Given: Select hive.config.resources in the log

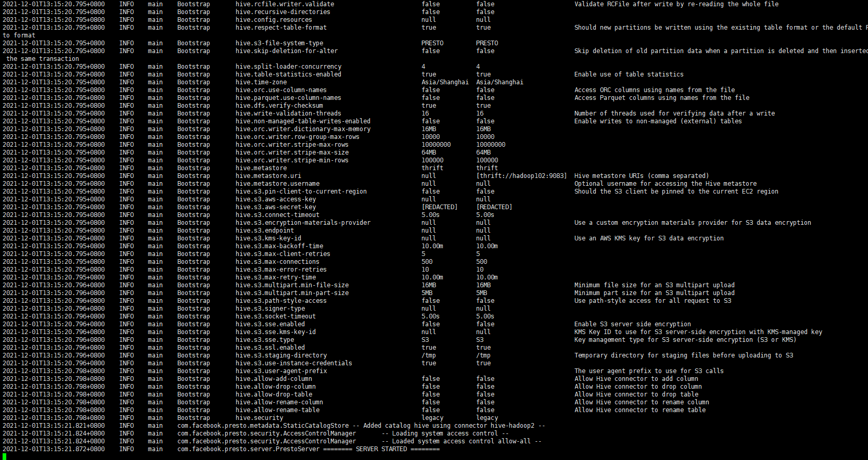Looking at the screenshot, I should 274,20.
